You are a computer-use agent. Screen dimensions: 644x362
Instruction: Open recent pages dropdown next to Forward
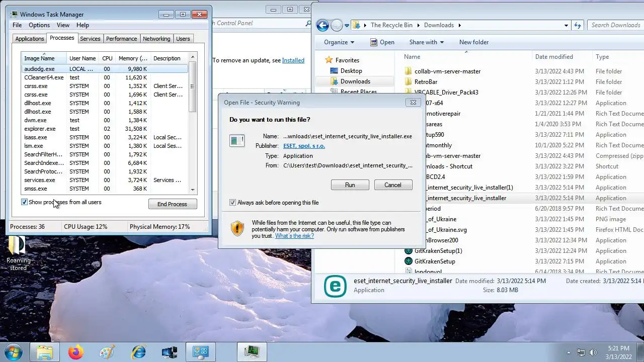347,26
